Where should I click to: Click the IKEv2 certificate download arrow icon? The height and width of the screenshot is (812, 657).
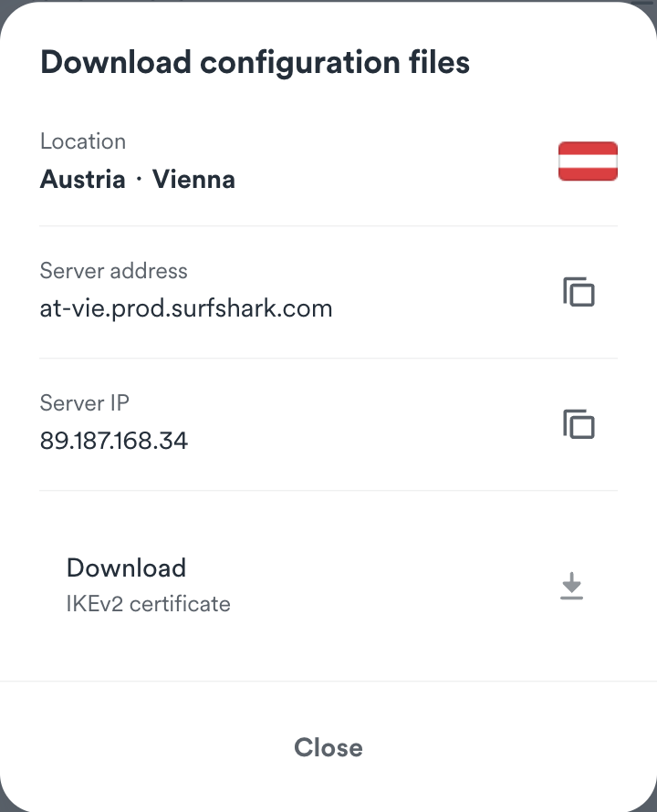[x=571, y=586]
